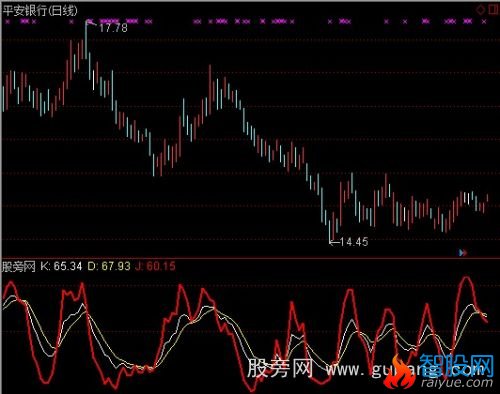The width and height of the screenshot is (500, 394).
Task: Click the red square icon beside the diamond
Action: 493,10
